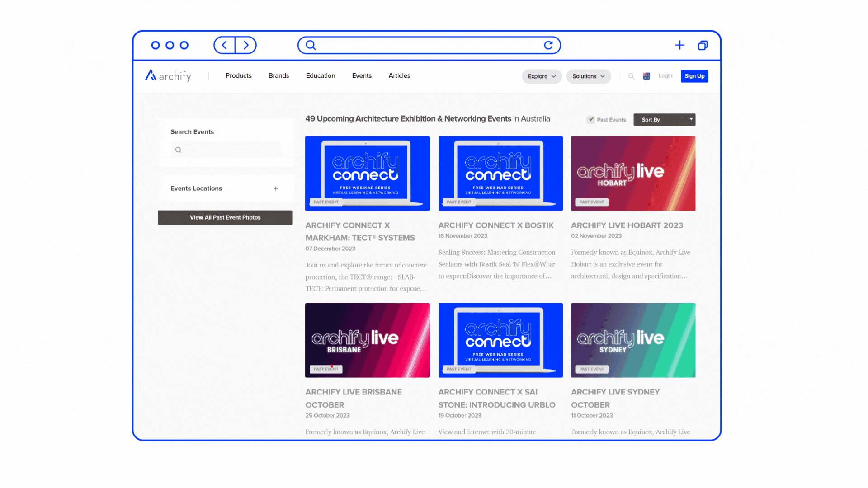This screenshot has height=488, width=868.
Task: Open the Products menu item
Action: [239, 75]
